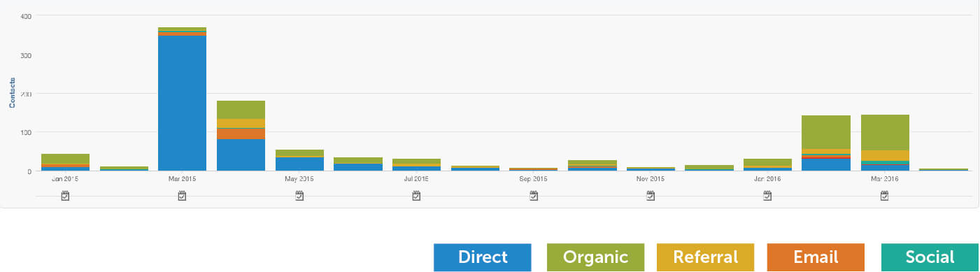Click the calendar icon below Sep 2015
Viewport: 980px width, 272px height.
[534, 196]
